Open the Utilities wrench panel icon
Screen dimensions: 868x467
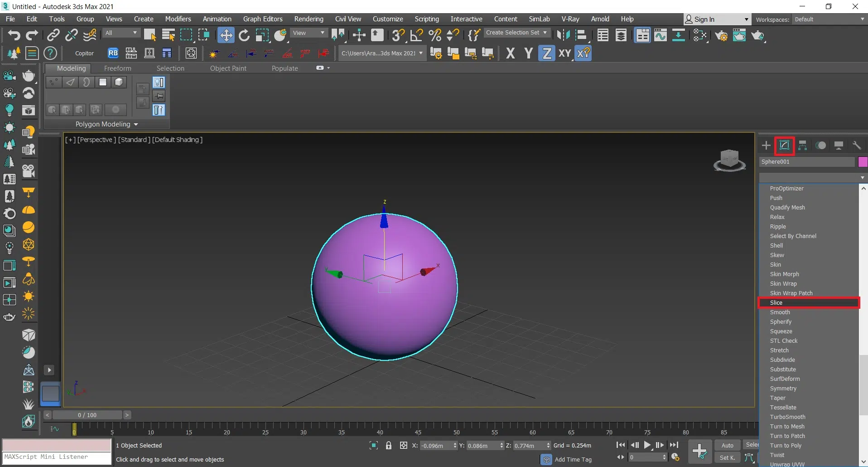point(856,146)
